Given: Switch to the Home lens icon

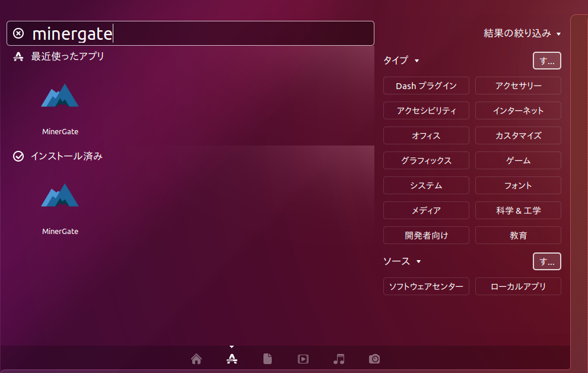Looking at the screenshot, I should 196,359.
